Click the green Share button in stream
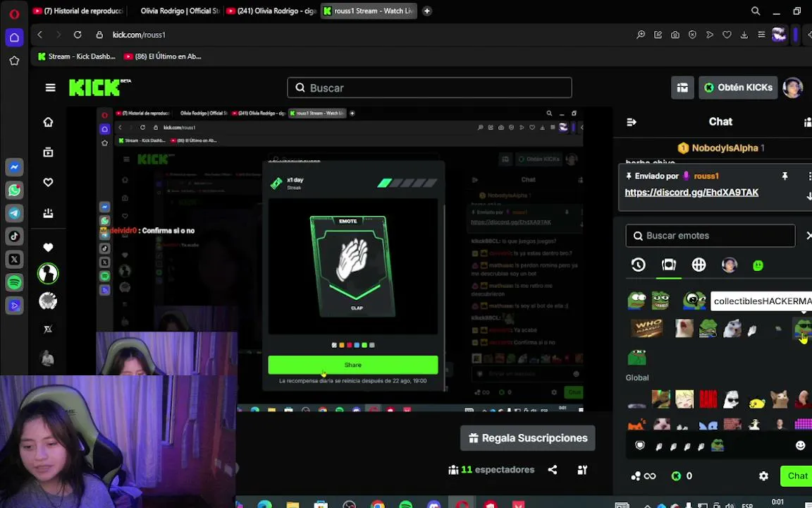 coord(352,365)
